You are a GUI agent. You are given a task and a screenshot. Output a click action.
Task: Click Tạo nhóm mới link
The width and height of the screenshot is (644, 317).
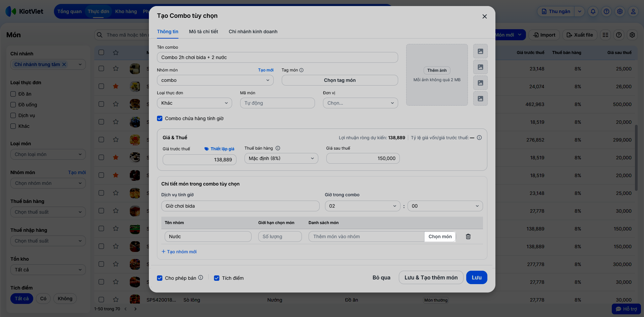tap(179, 252)
